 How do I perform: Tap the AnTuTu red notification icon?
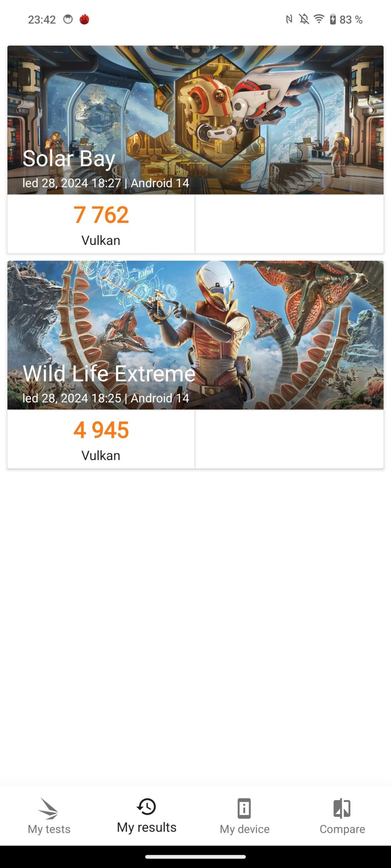[85, 19]
